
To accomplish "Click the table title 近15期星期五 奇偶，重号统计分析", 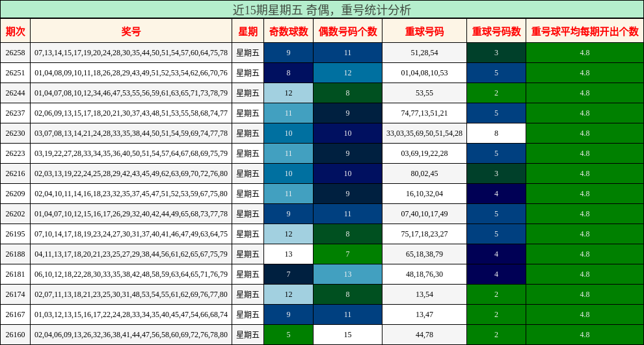I will tap(322, 10).
